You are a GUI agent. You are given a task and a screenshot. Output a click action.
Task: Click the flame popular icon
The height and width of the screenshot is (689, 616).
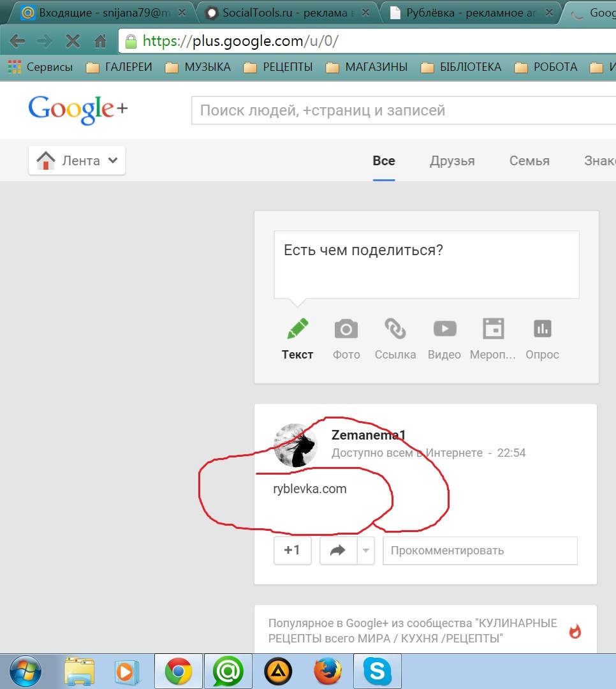coord(575,631)
